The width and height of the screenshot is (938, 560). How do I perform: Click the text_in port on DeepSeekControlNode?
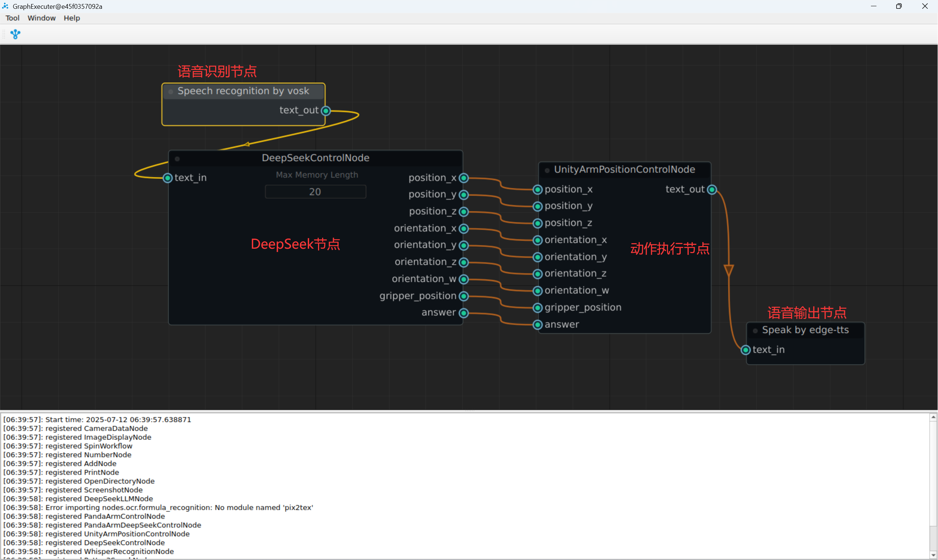tap(167, 178)
